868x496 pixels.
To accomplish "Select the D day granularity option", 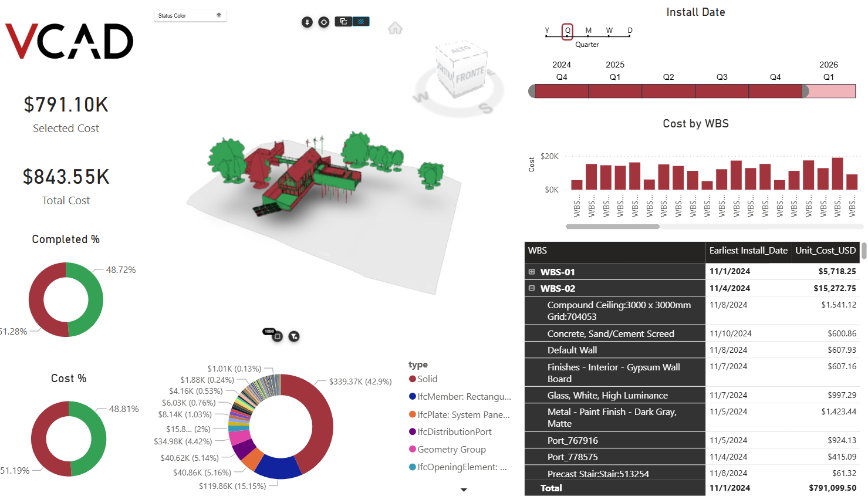I will (630, 31).
